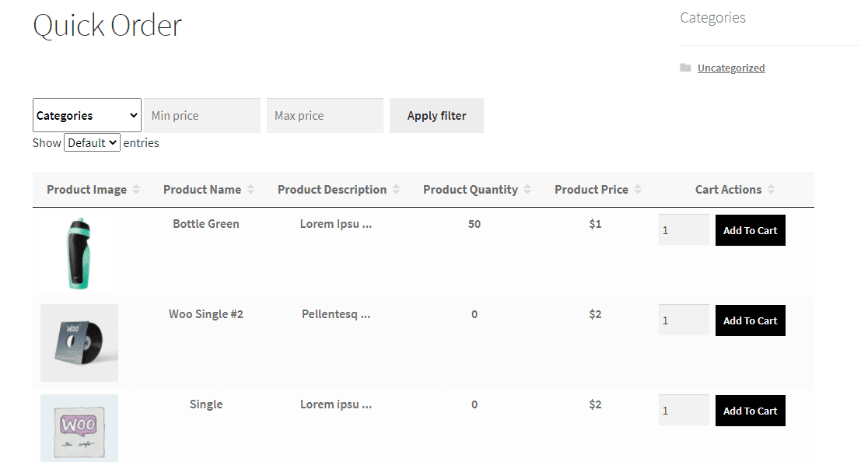This screenshot has width=868, height=462.
Task: Add the Single product to cart
Action: [x=750, y=410]
